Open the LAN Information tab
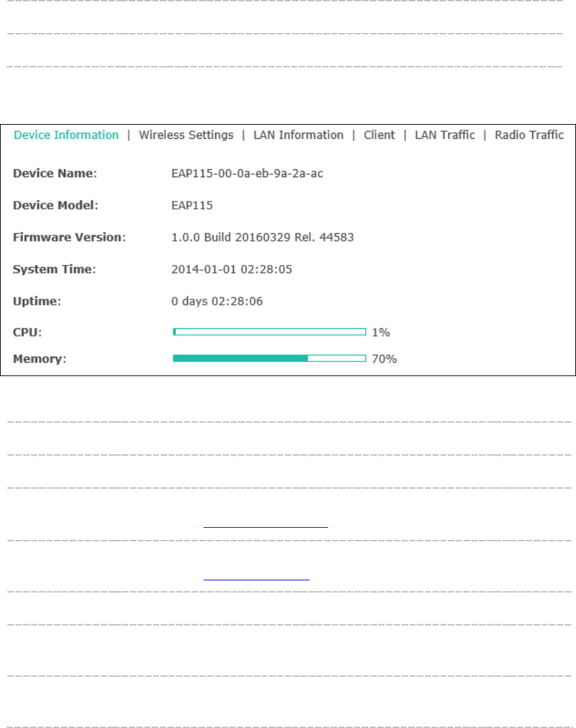Viewport: 576px width, 728px height. pos(298,135)
